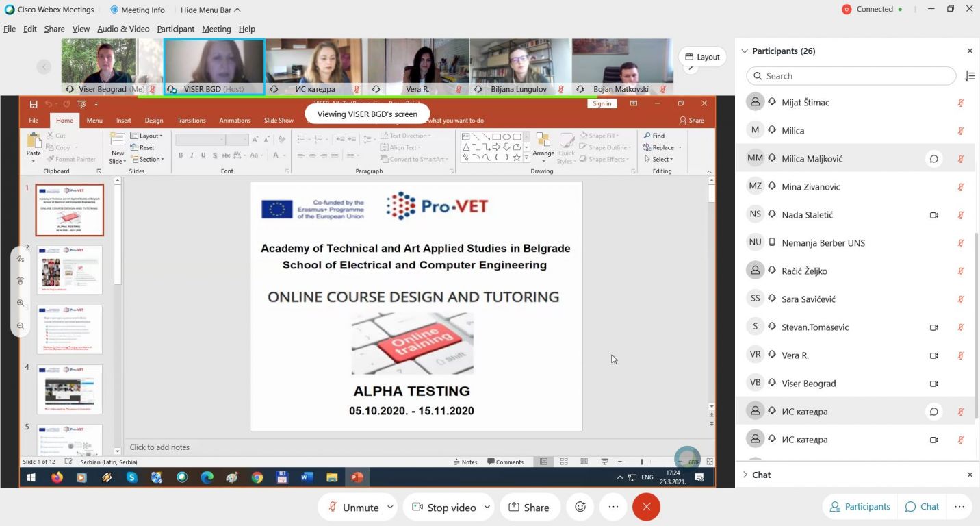Toggle the Chat panel button in bottom bar

(x=921, y=507)
